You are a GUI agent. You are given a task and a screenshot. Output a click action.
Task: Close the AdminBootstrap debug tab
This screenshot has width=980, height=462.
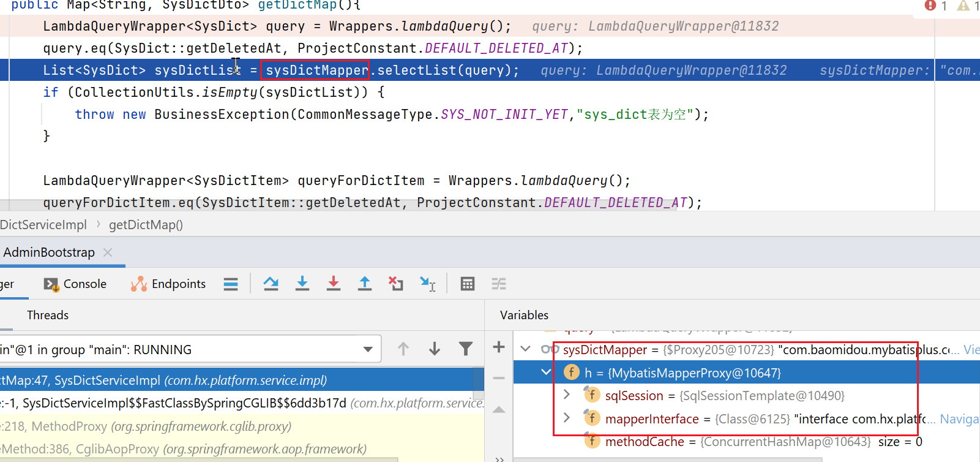pos(108,252)
